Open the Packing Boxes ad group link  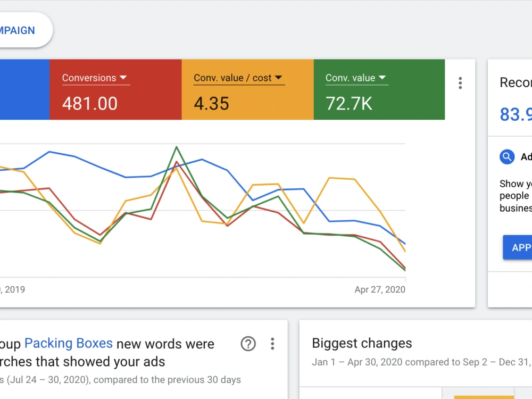[69, 343]
